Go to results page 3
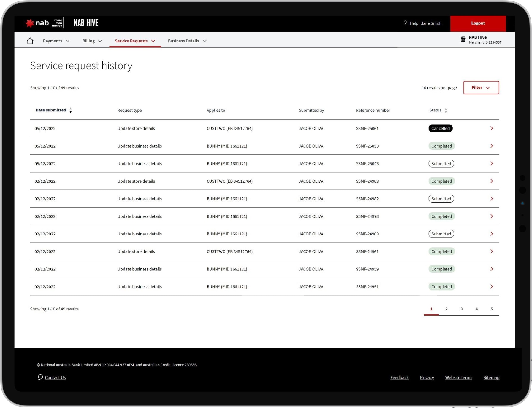This screenshot has width=532, height=408. coord(461,309)
